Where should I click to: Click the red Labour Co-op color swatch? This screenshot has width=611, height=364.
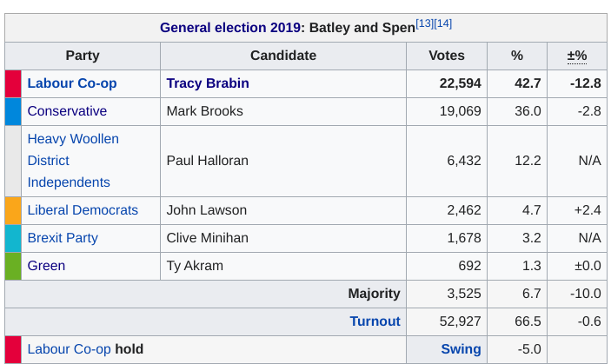(13, 83)
